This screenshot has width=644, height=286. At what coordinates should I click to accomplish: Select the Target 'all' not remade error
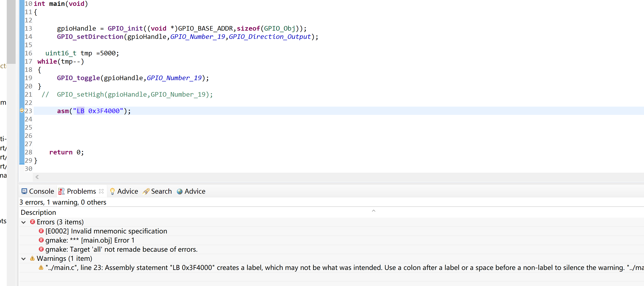(x=122, y=250)
